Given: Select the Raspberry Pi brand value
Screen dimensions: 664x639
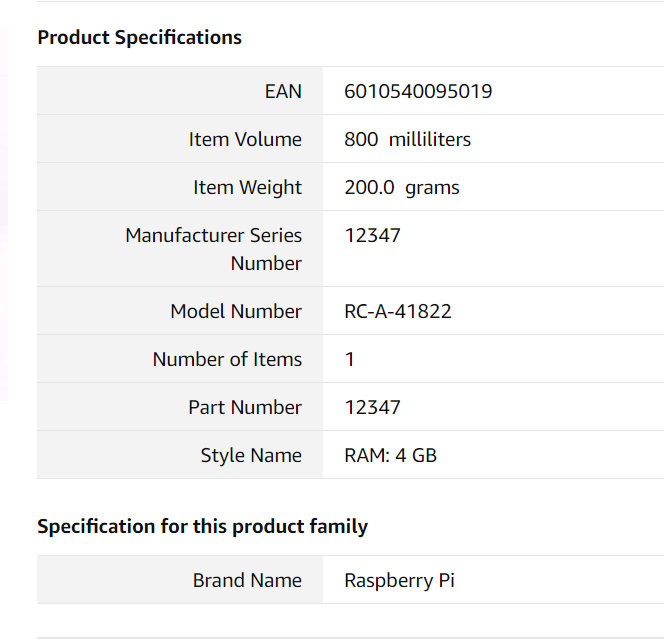Looking at the screenshot, I should (x=399, y=581).
